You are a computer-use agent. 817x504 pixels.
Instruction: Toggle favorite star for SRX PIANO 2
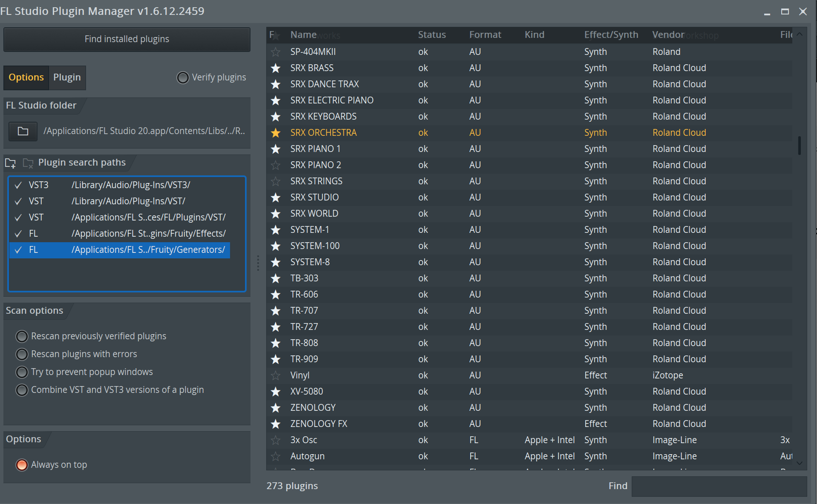point(276,165)
